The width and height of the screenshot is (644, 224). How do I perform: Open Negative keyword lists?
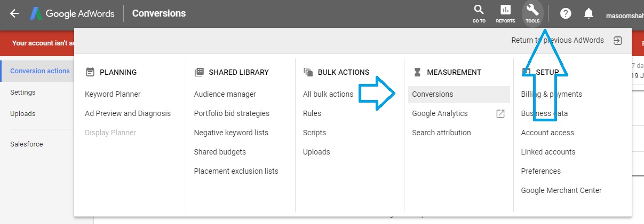click(x=231, y=133)
